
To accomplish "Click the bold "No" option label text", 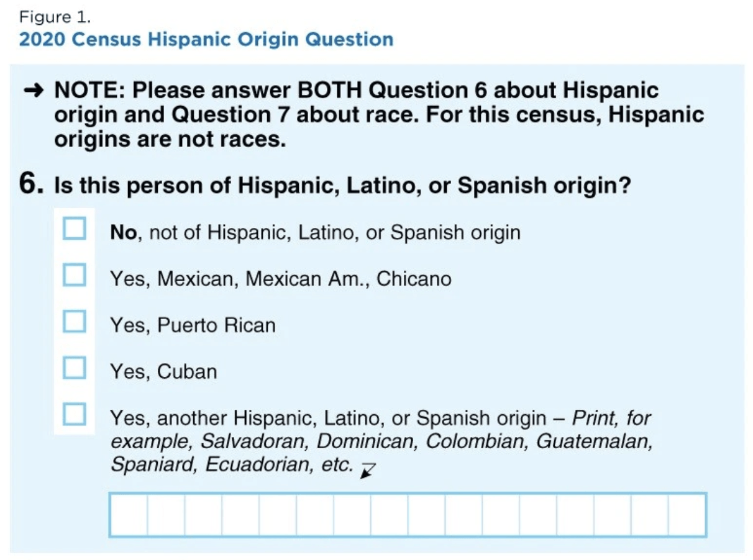I will click(123, 233).
